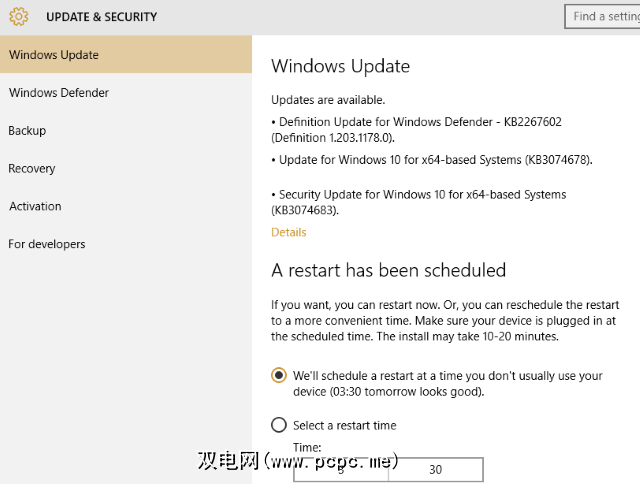Click the restart has been scheduled heading
The width and height of the screenshot is (640, 484).
(x=389, y=270)
